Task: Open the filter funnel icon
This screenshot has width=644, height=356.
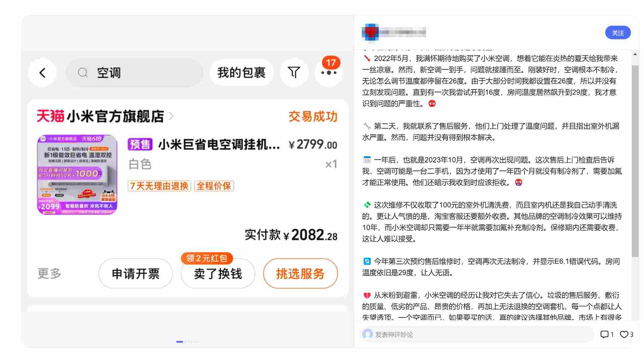Action: pos(294,72)
